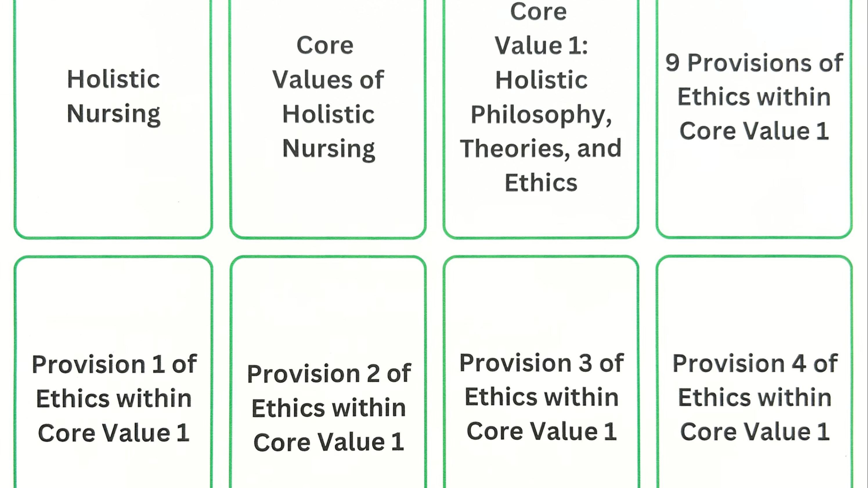Click '9 Provisions of' text line
868x488 pixels.
coord(754,63)
